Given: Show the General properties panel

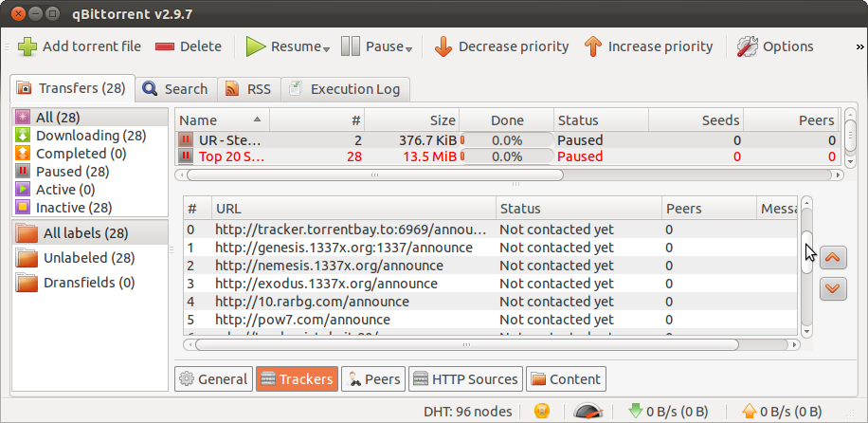Looking at the screenshot, I should pyautogui.click(x=213, y=379).
